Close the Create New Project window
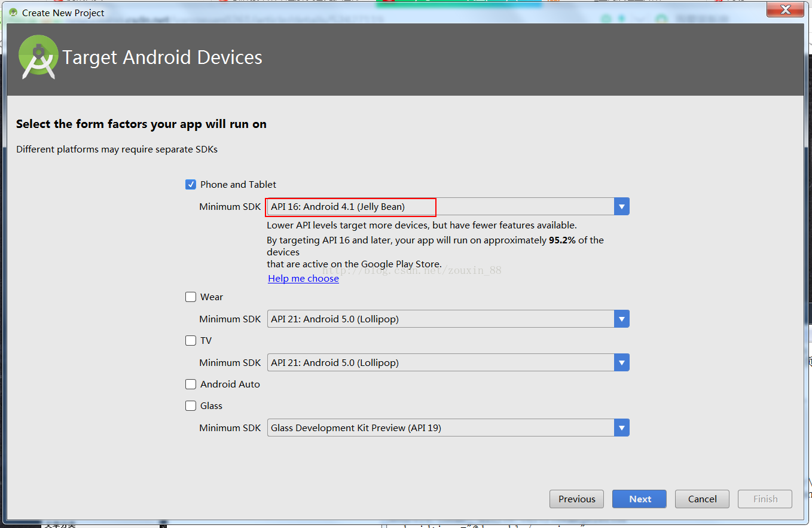The width and height of the screenshot is (812, 528). [x=786, y=10]
